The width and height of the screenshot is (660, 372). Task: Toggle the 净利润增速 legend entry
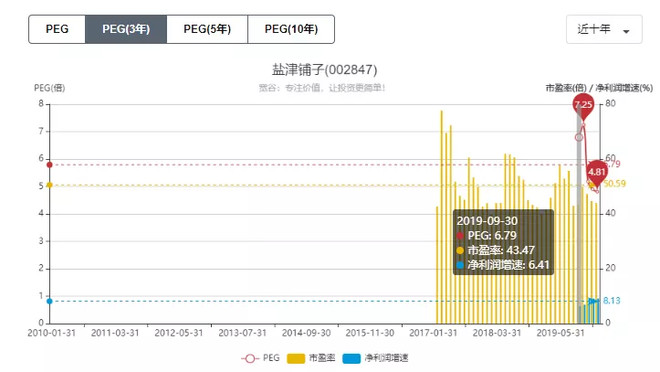click(375, 358)
